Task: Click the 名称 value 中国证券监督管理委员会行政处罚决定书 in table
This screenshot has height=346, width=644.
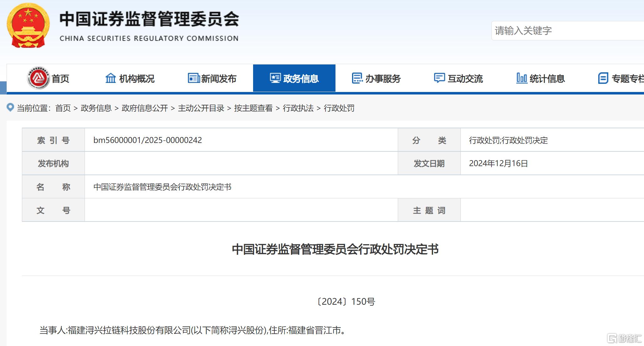Action: [162, 187]
